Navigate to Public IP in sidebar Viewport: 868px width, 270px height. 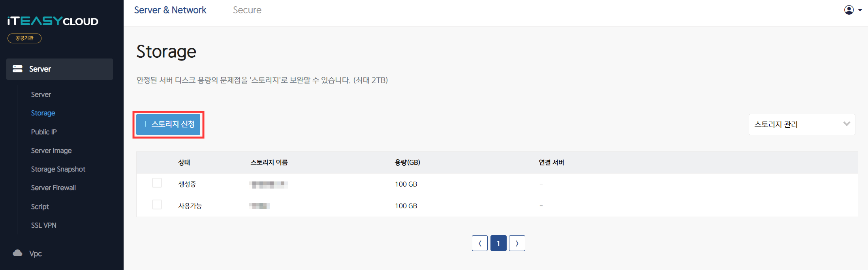tap(44, 132)
